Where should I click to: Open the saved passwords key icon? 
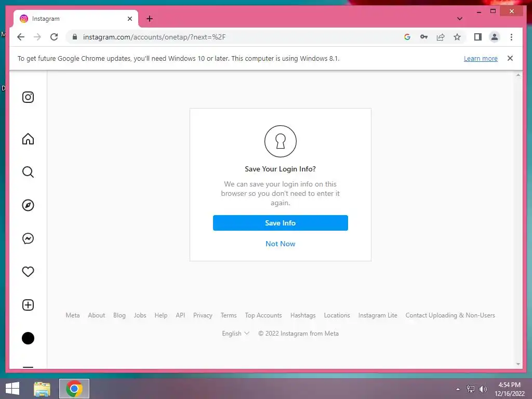tap(424, 37)
